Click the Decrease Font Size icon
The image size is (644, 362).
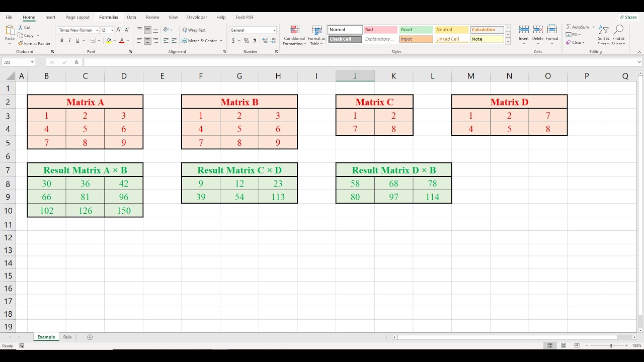(x=127, y=30)
